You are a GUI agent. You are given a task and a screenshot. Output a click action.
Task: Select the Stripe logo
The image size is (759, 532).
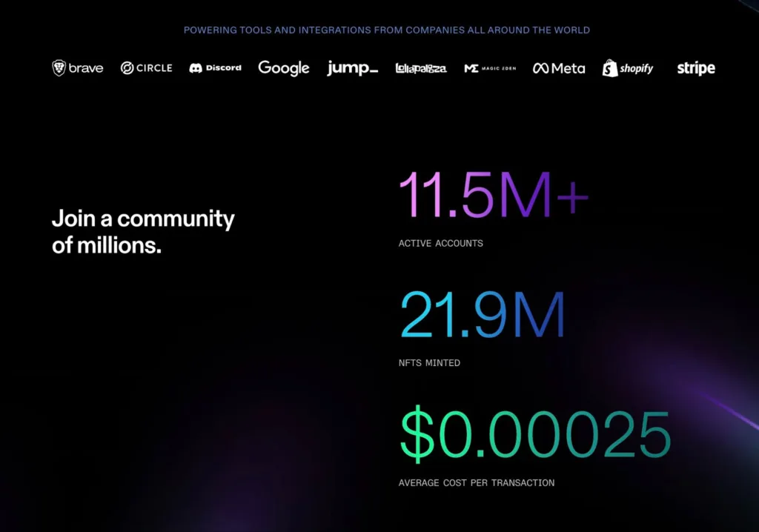696,68
